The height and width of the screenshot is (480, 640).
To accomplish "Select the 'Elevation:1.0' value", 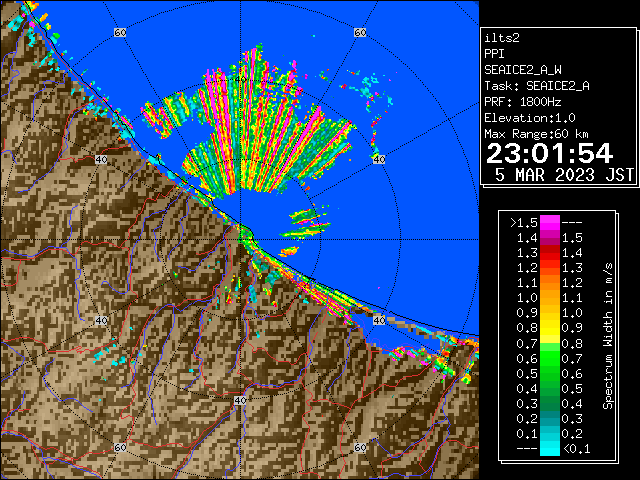I will point(530,118).
